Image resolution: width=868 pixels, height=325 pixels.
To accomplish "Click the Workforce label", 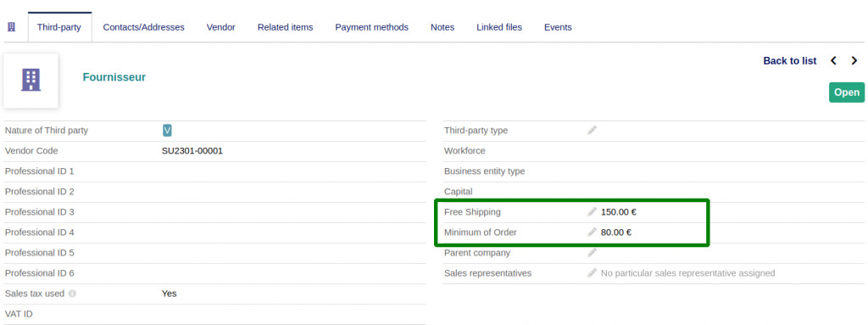I will coord(465,151).
